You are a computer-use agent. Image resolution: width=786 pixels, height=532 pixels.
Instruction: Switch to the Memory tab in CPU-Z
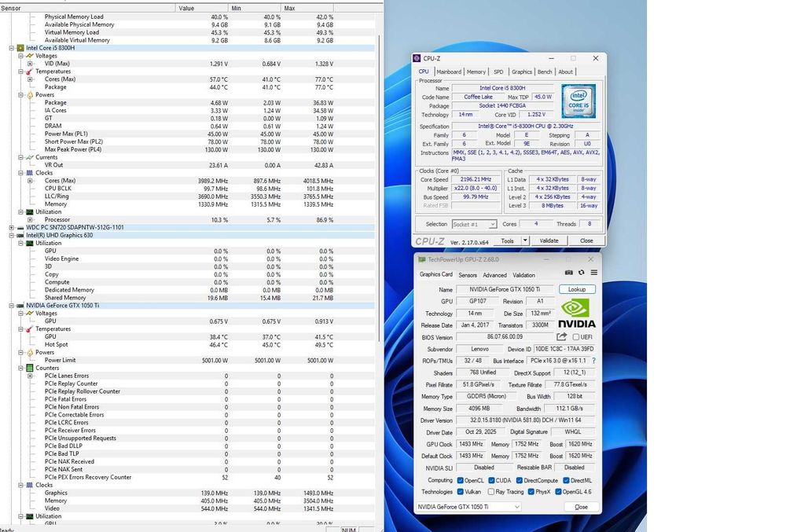coord(476,72)
